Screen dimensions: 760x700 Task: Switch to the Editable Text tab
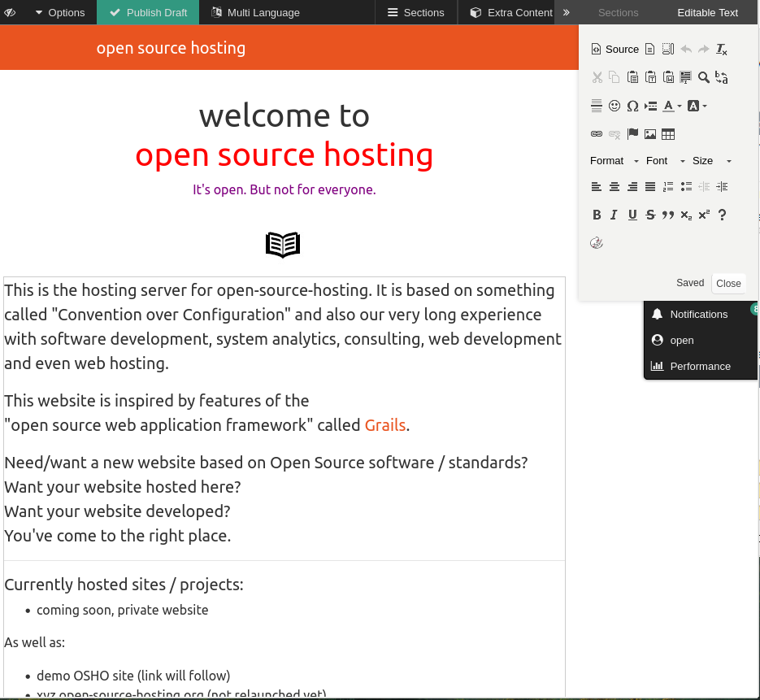707,12
